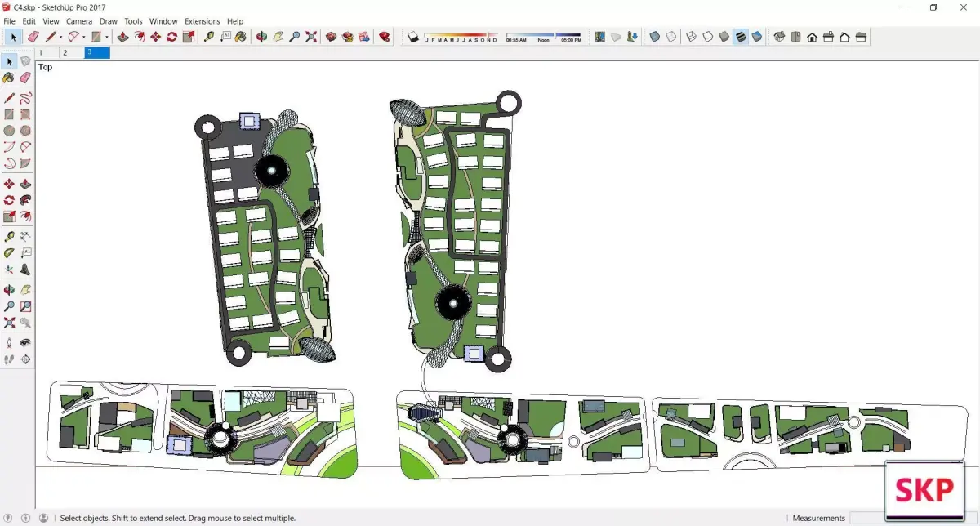Enable Monochrome face style
Screen dimensions: 980x526
[757, 37]
